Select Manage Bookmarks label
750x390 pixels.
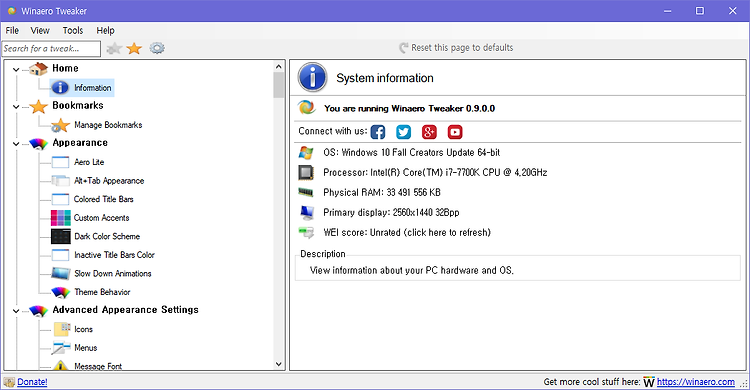click(108, 125)
